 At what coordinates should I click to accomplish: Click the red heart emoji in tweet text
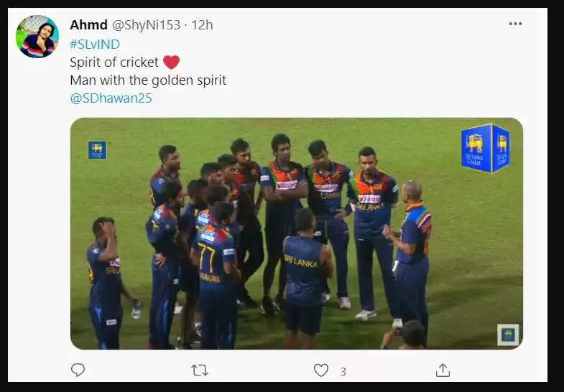click(x=171, y=62)
